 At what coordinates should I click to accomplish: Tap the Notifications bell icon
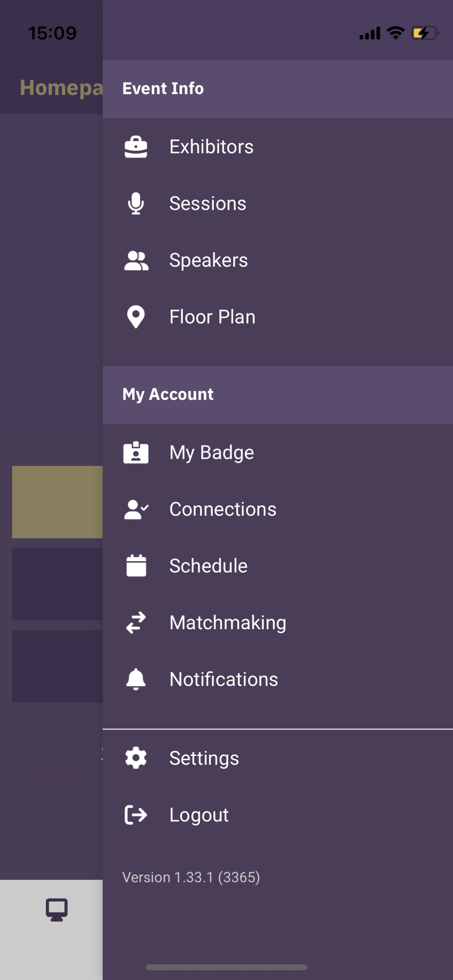coord(136,679)
